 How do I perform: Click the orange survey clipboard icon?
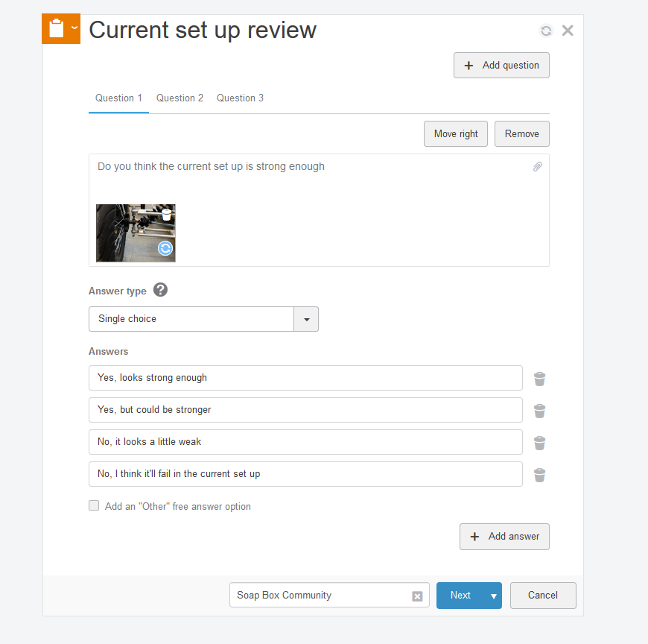coord(56,30)
